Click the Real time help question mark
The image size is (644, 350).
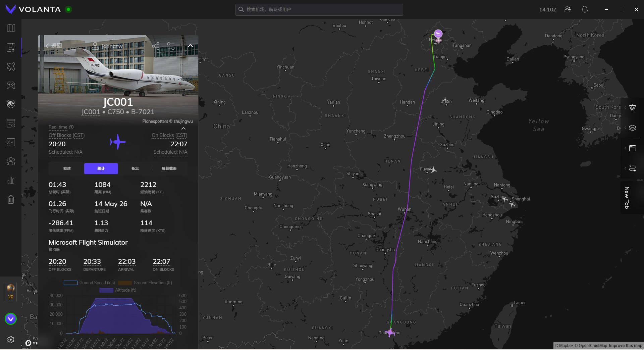[71, 127]
